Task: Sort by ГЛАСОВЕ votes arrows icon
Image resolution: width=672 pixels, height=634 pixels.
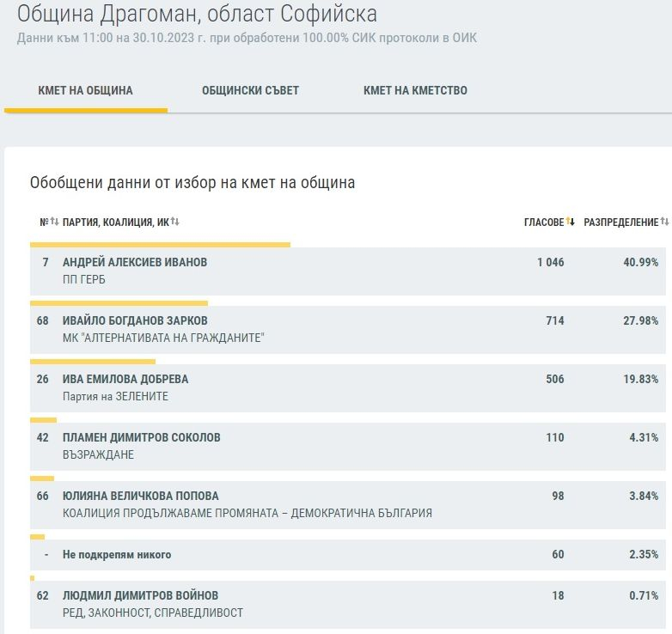Action: tap(570, 222)
